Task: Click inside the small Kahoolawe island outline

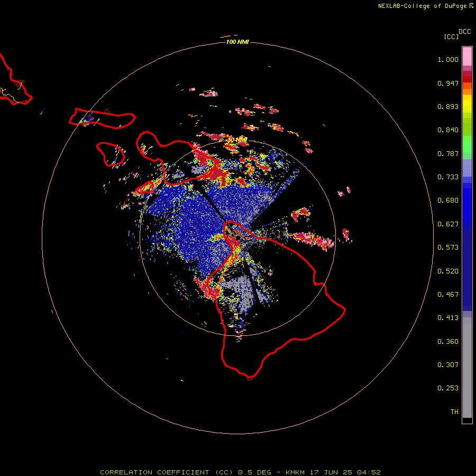Action: 144,188
